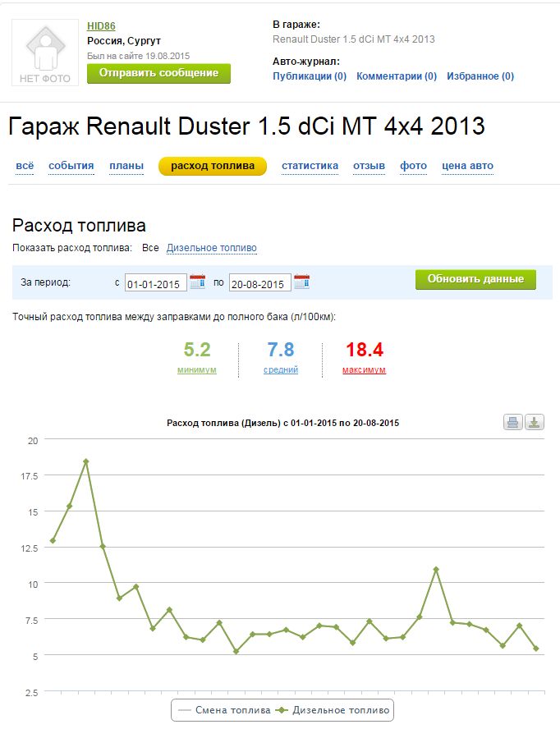
Task: Click the 'Отправить сообщение' button
Action: click(158, 73)
